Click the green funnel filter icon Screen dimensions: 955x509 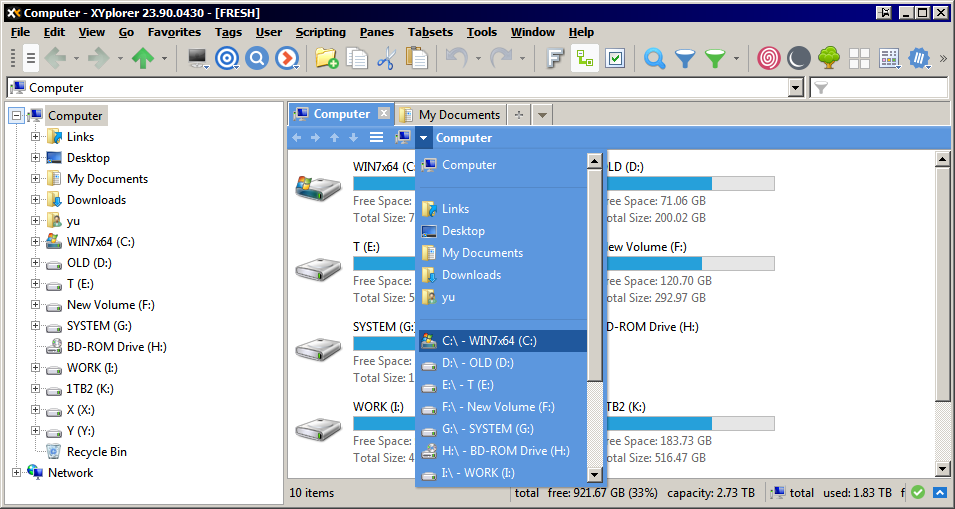(x=716, y=58)
